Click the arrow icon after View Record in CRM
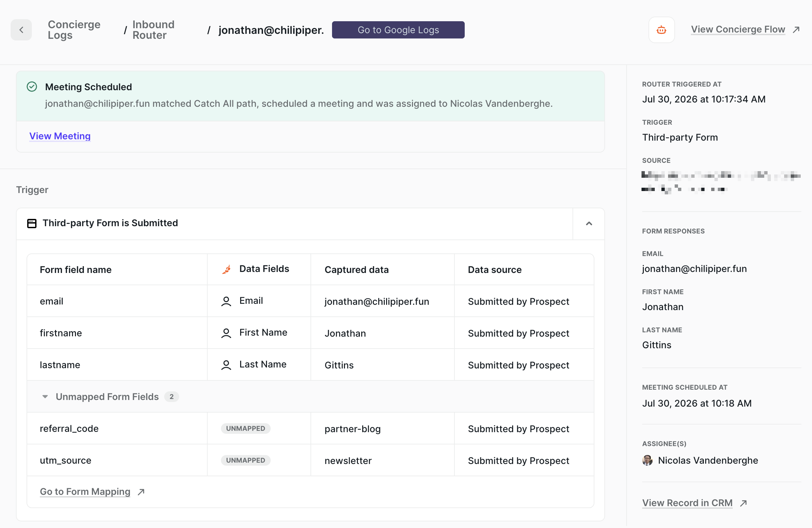Screen dimensions: 812x528 [x=743, y=503]
